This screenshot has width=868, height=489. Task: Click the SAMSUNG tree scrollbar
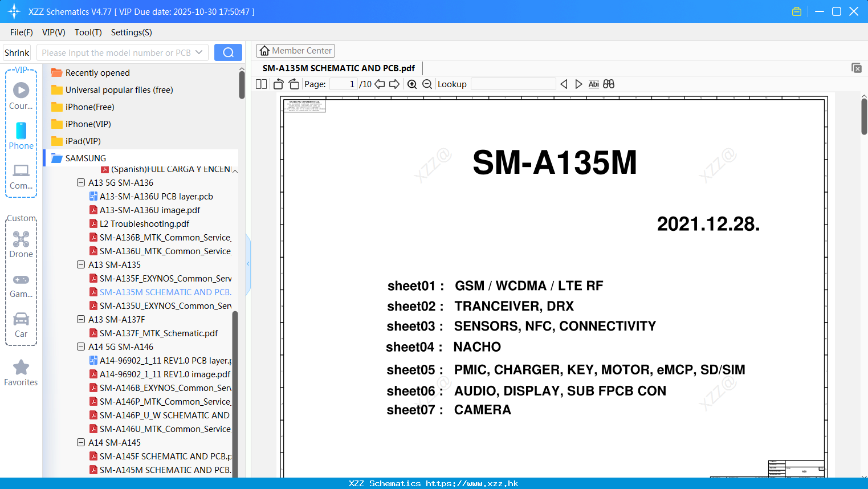pyautogui.click(x=235, y=393)
